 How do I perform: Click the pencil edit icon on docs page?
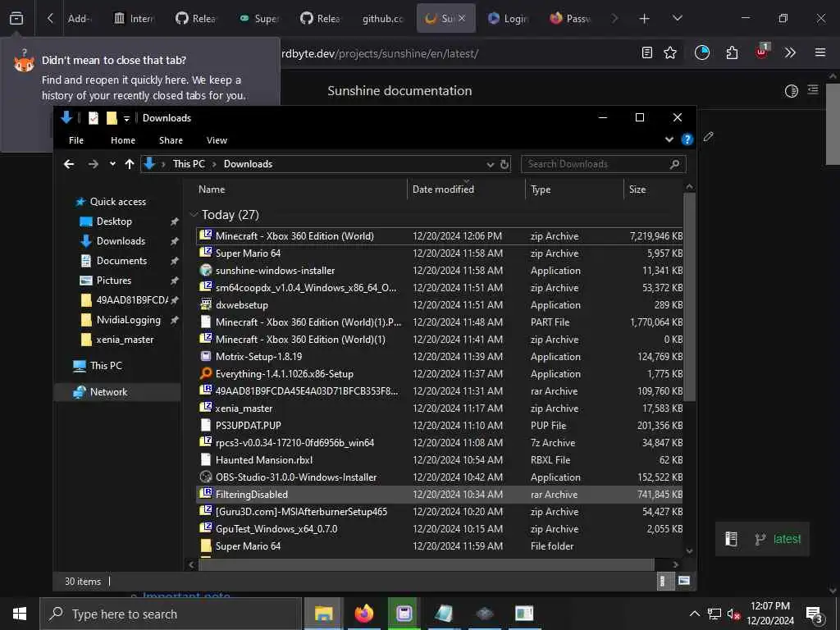click(708, 137)
